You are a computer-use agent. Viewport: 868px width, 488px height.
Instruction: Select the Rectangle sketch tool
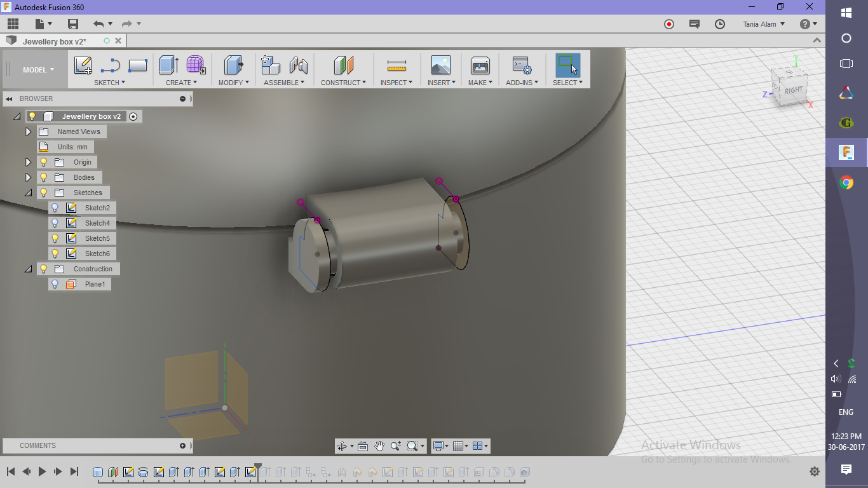[138, 65]
